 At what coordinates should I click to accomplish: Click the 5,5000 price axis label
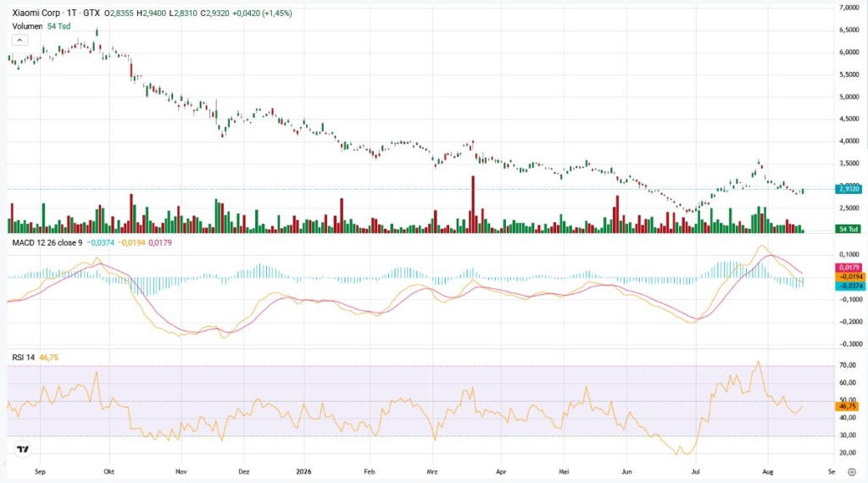849,74
